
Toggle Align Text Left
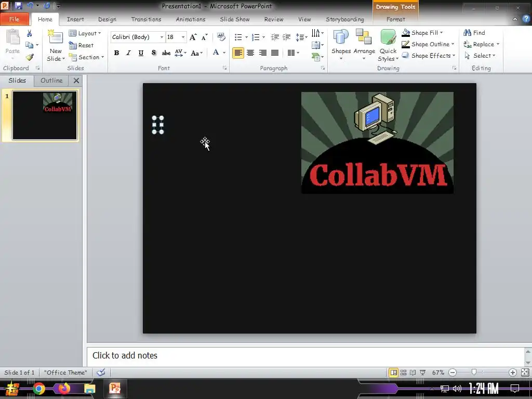coord(238,53)
